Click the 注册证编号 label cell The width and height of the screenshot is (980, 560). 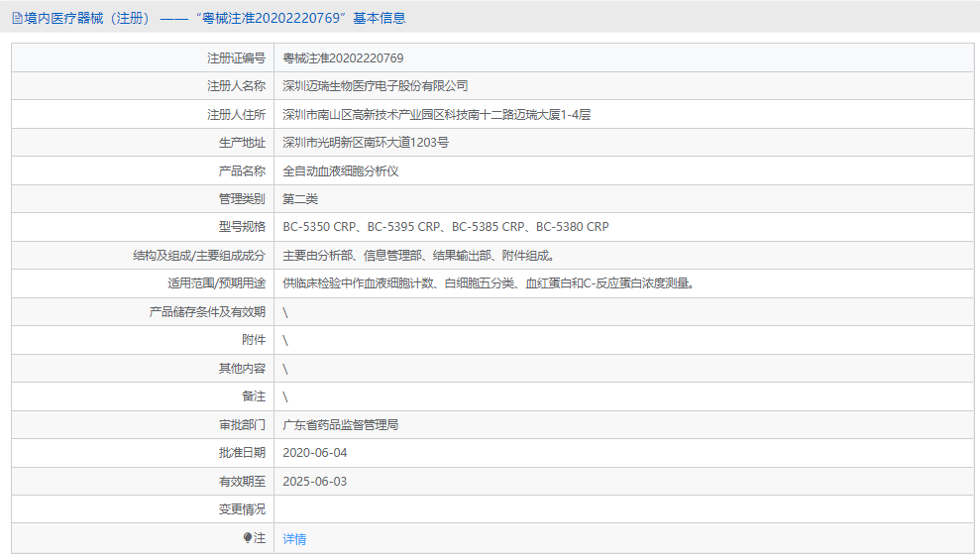(x=143, y=58)
